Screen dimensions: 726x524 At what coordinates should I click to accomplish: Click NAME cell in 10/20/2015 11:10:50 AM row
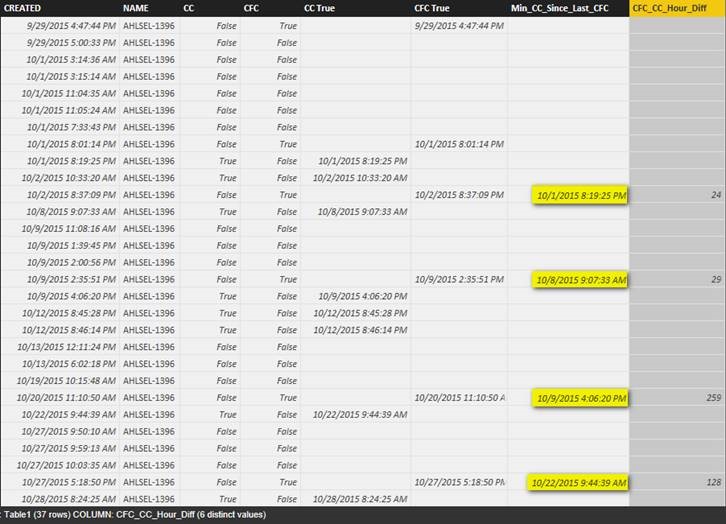[149, 398]
